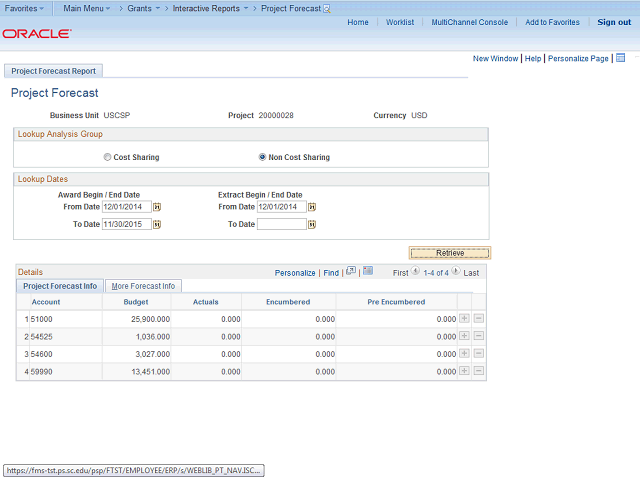Add row after account 51000
Image resolution: width=640 pixels, height=480 pixels.
pos(464,319)
